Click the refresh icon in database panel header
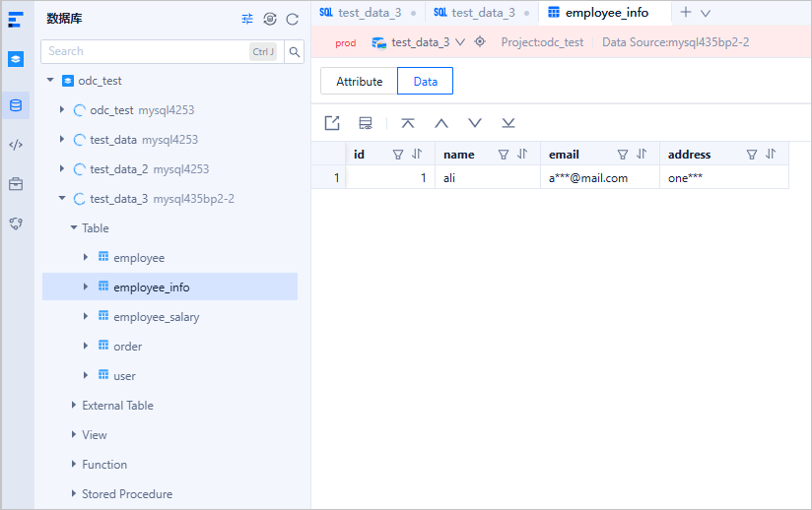 (x=292, y=19)
